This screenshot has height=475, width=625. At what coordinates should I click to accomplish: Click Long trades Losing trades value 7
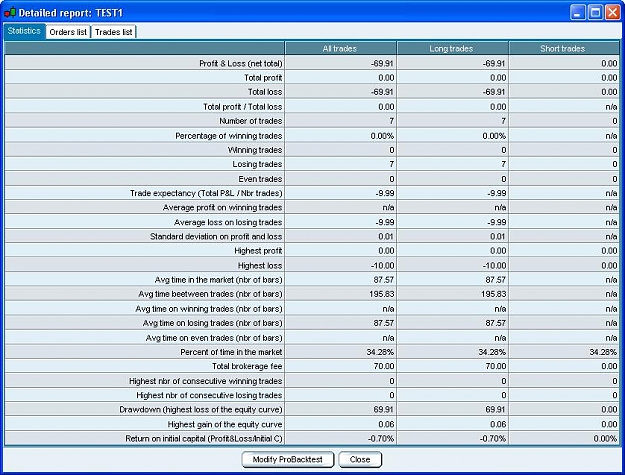[x=503, y=164]
